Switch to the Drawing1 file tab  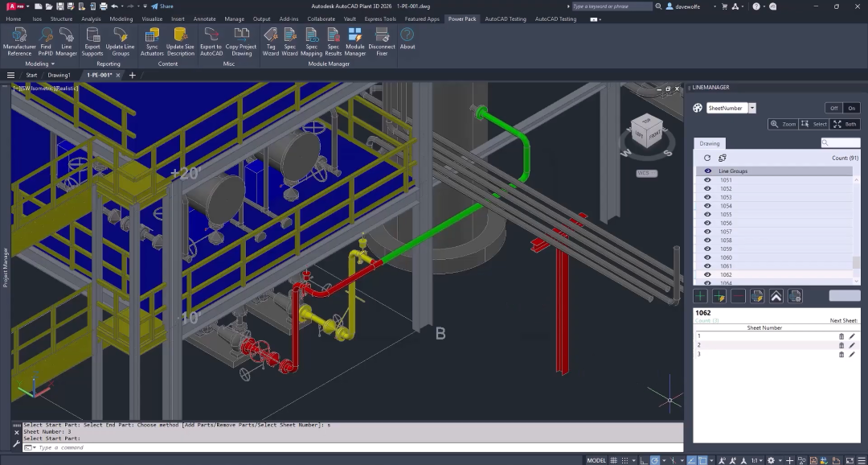click(x=59, y=75)
